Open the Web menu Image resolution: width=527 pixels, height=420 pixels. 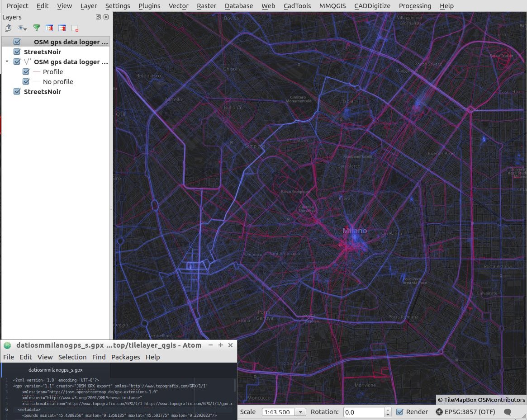pos(268,6)
